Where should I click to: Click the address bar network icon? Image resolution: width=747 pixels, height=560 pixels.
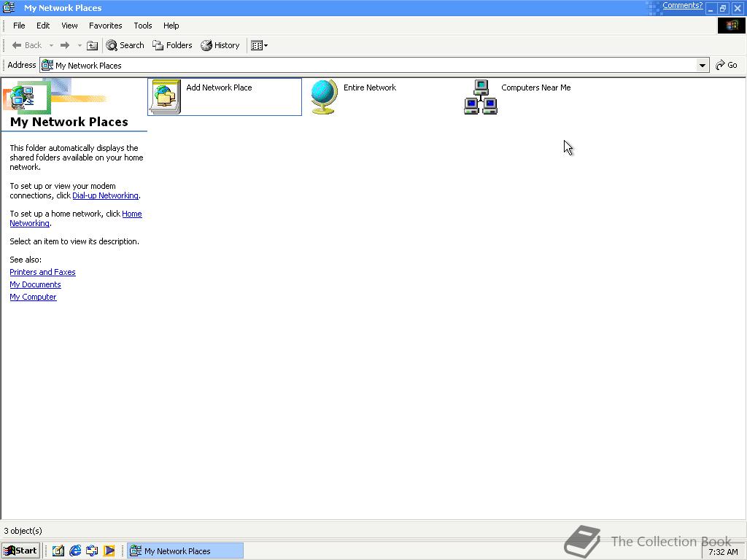point(47,65)
